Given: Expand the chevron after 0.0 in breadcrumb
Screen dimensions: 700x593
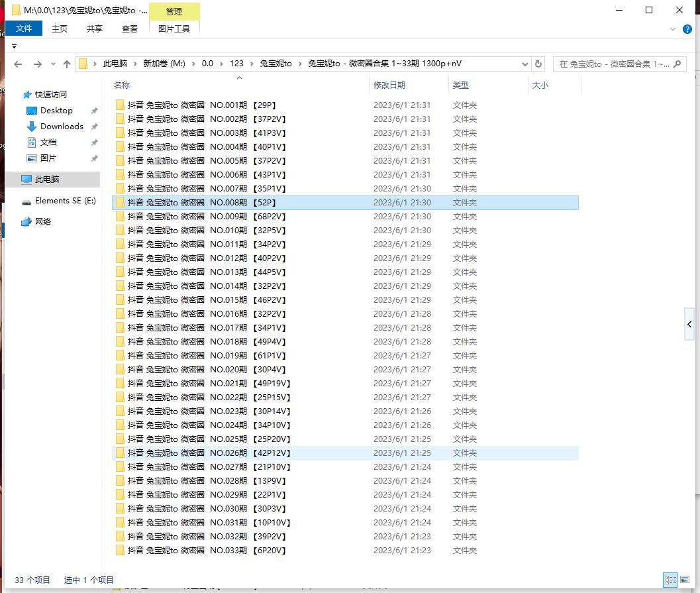Looking at the screenshot, I should 221,64.
